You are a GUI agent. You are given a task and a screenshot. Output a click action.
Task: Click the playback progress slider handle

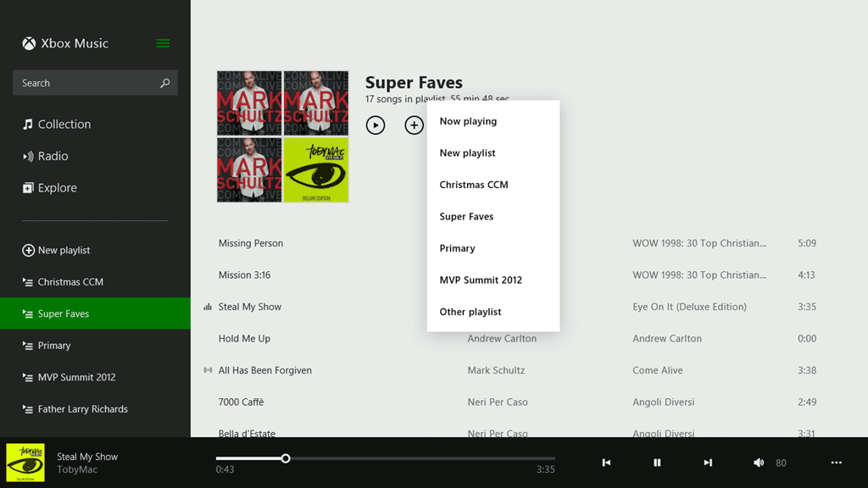[286, 458]
